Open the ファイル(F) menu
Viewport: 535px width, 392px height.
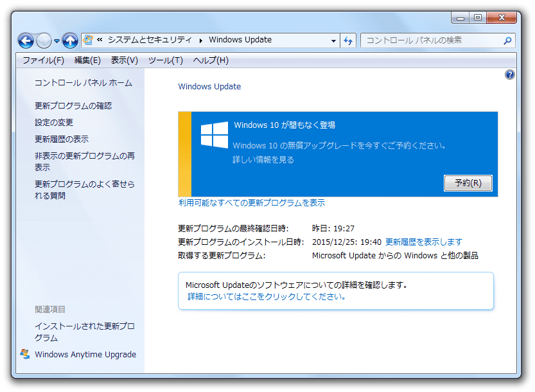tap(43, 60)
